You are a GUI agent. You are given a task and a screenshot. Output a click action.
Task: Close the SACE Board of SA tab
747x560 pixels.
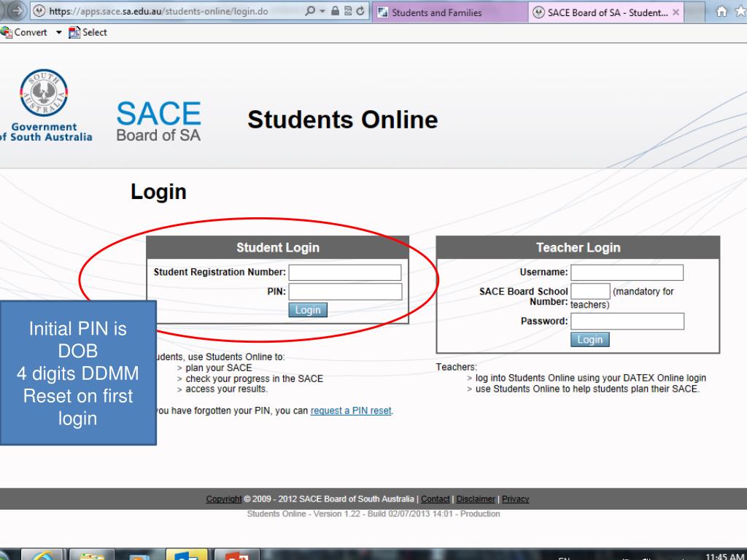676,12
